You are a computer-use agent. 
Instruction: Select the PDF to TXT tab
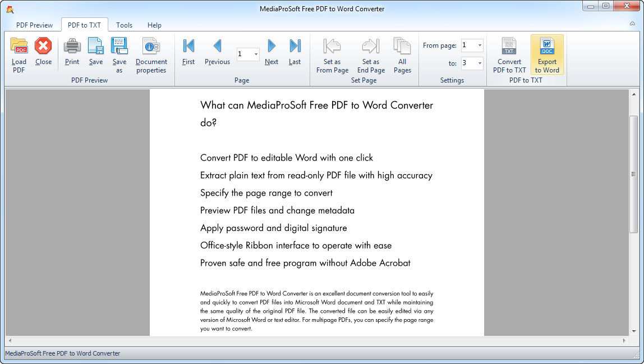84,25
